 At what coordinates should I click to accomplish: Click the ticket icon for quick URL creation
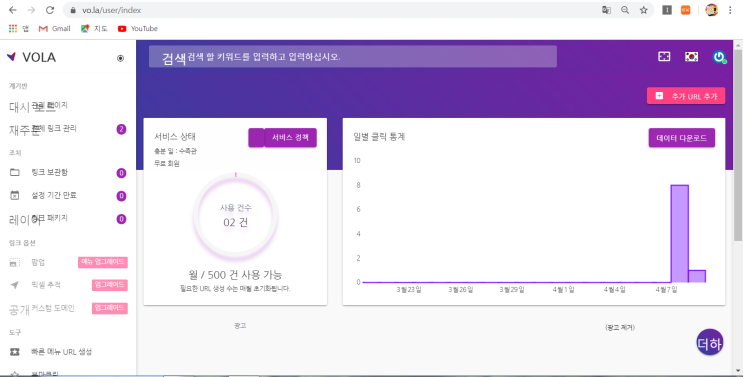coord(15,352)
